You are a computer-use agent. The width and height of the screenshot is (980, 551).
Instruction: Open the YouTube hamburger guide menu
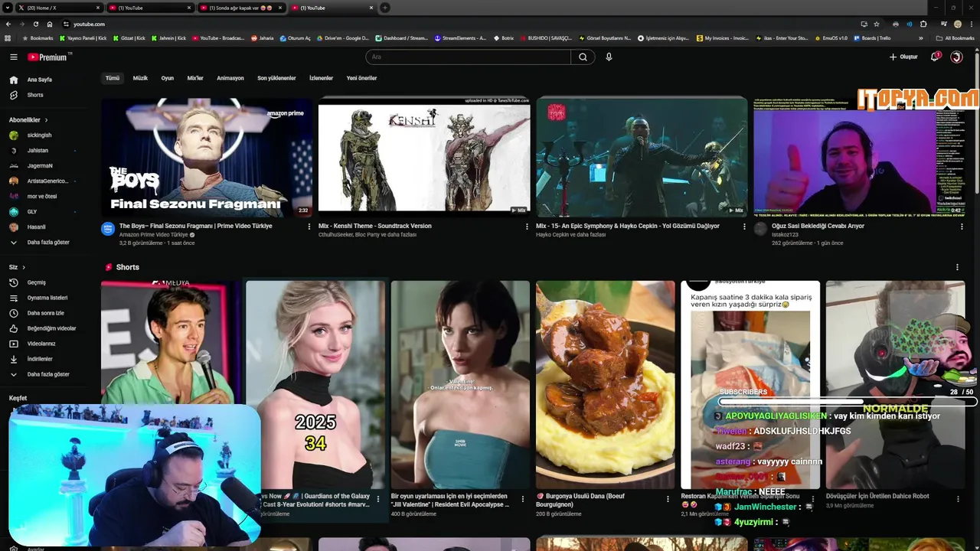coord(13,57)
